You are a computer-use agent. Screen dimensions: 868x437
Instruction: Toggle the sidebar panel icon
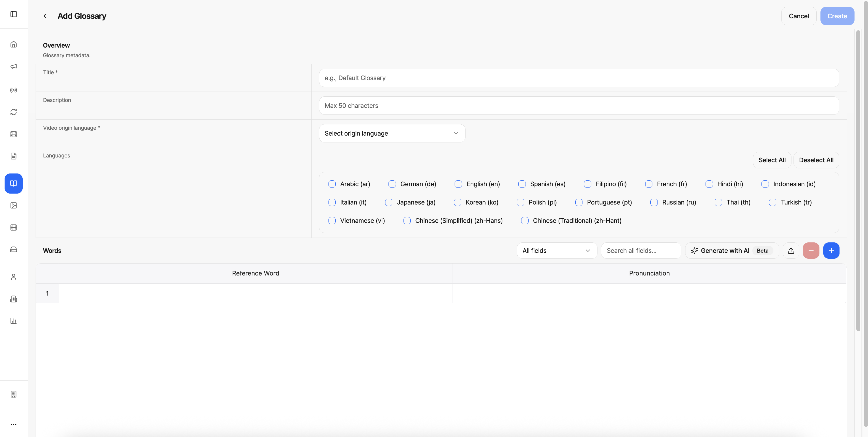[13, 14]
